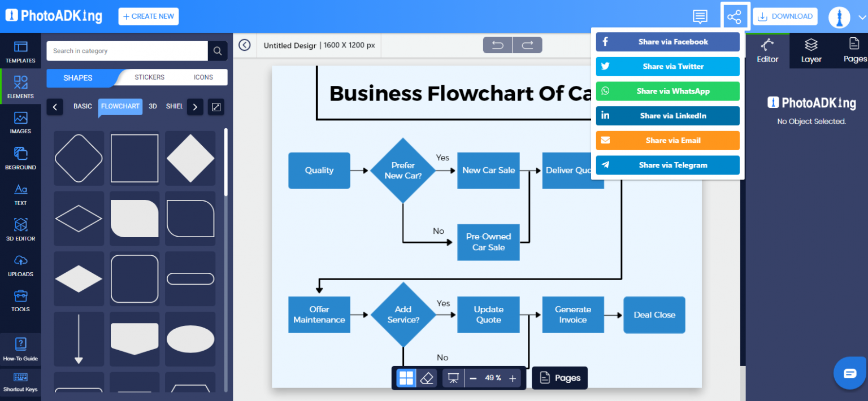Screen dimensions: 868x401
Task: Click the PhotoADKing logo
Action: [54, 16]
